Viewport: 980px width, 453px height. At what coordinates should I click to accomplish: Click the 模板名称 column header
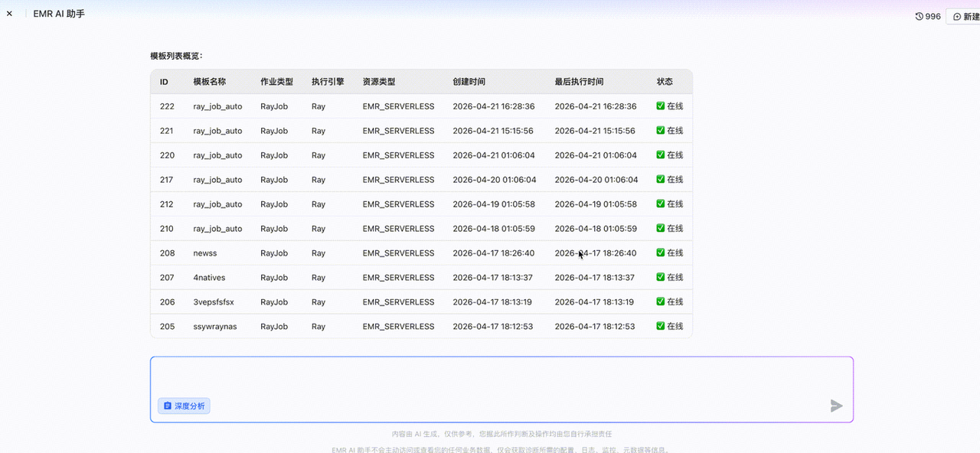210,82
